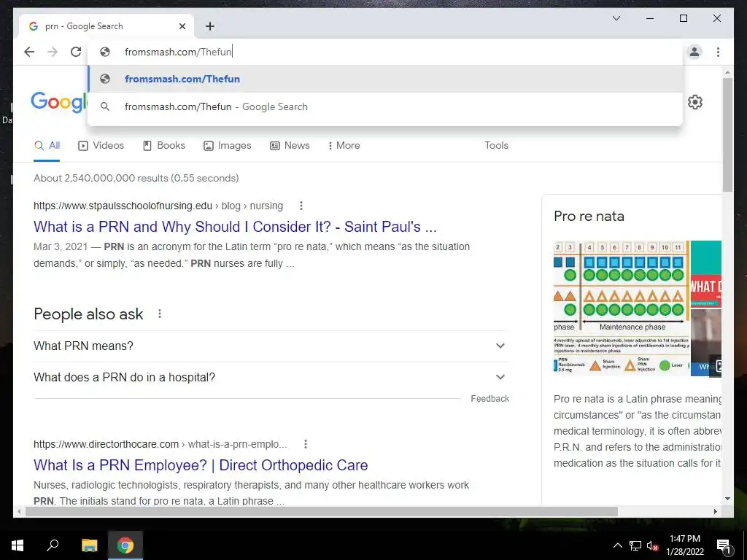Open 'What is a PRN and Why Should I Consider It' link

(235, 227)
